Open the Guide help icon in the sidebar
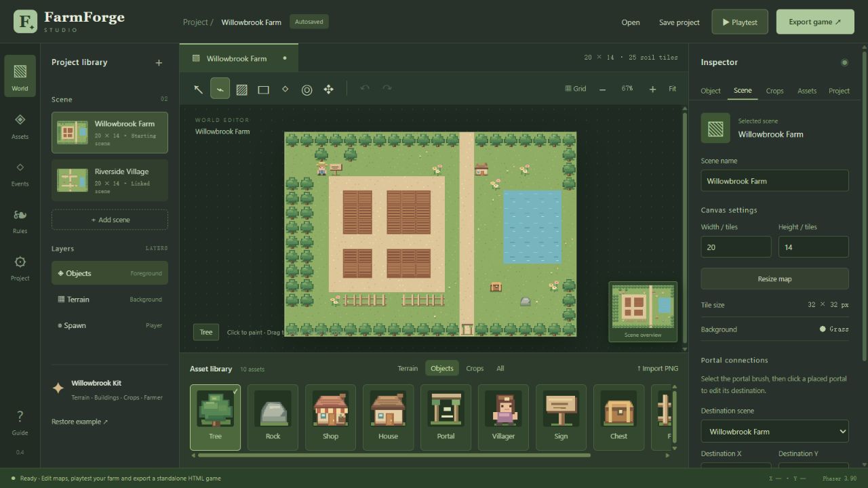This screenshot has height=488, width=868. coord(20,422)
